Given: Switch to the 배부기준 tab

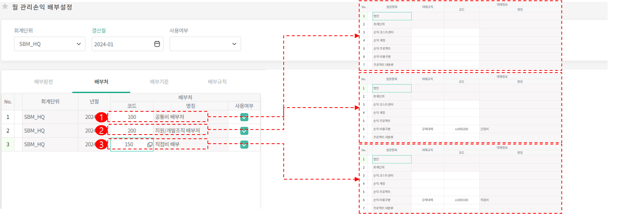Looking at the screenshot, I should click(x=159, y=82).
